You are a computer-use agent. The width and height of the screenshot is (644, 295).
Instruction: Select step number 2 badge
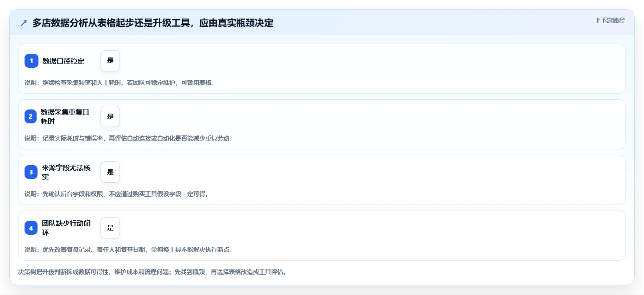pos(31,116)
